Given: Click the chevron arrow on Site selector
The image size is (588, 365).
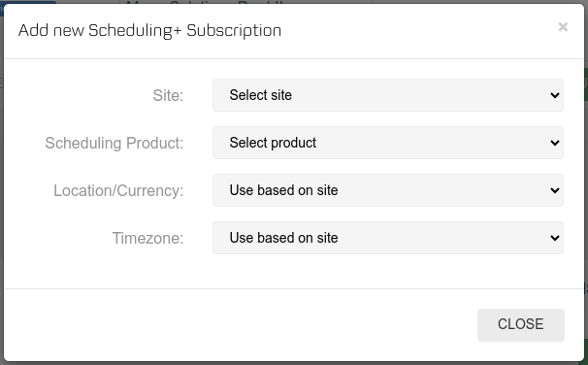Looking at the screenshot, I should click(555, 95).
